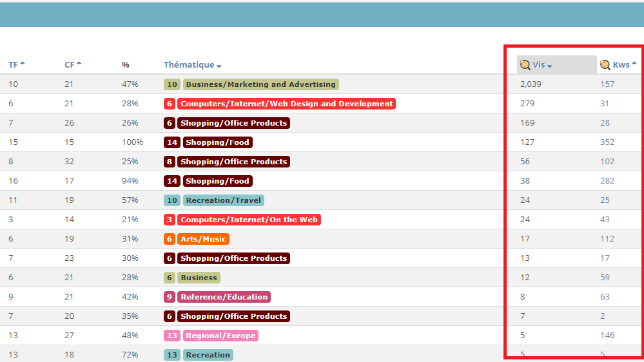Select the Reference/Education tag
The image size is (644, 362).
click(224, 297)
